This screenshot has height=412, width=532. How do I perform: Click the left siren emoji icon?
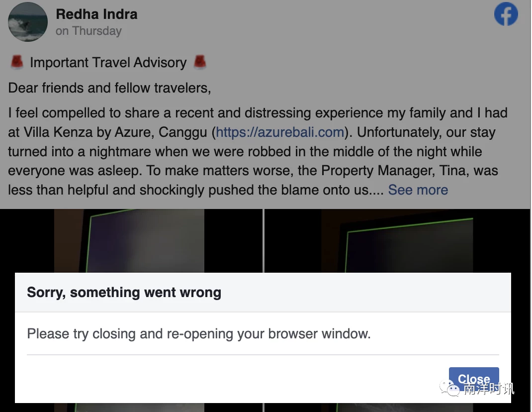tap(16, 63)
